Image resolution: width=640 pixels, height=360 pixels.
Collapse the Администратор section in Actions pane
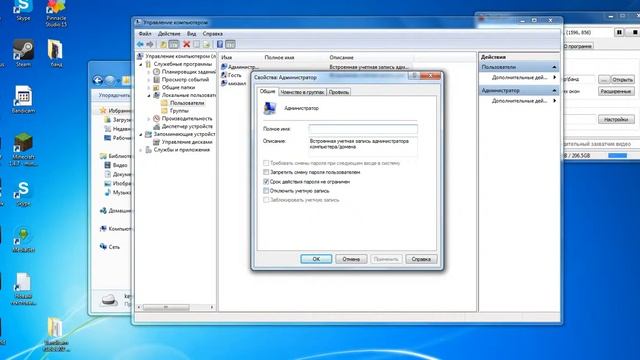[554, 91]
